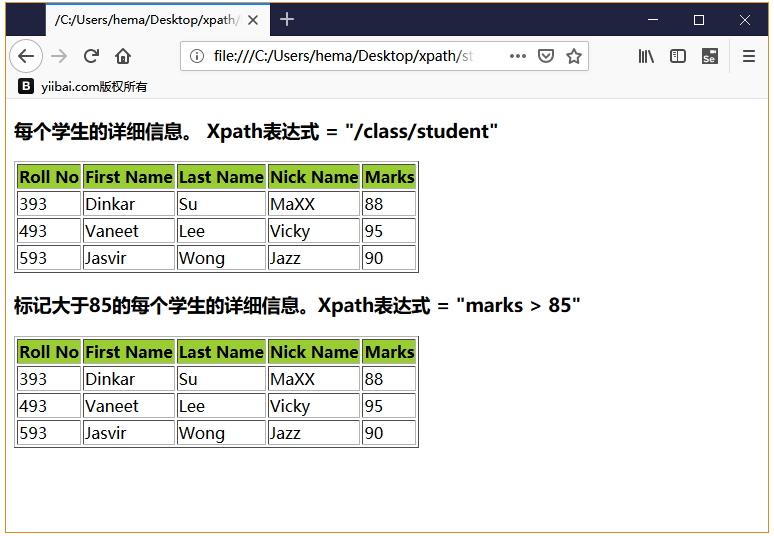The height and width of the screenshot is (536, 774).
Task: Click First Name header in first table
Action: [129, 177]
